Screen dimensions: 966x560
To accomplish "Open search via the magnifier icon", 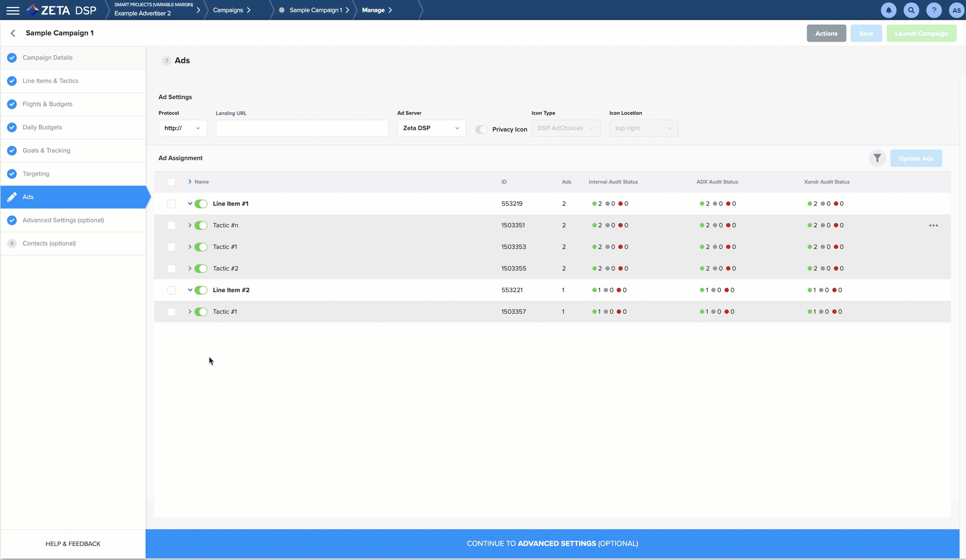I will pyautogui.click(x=911, y=10).
